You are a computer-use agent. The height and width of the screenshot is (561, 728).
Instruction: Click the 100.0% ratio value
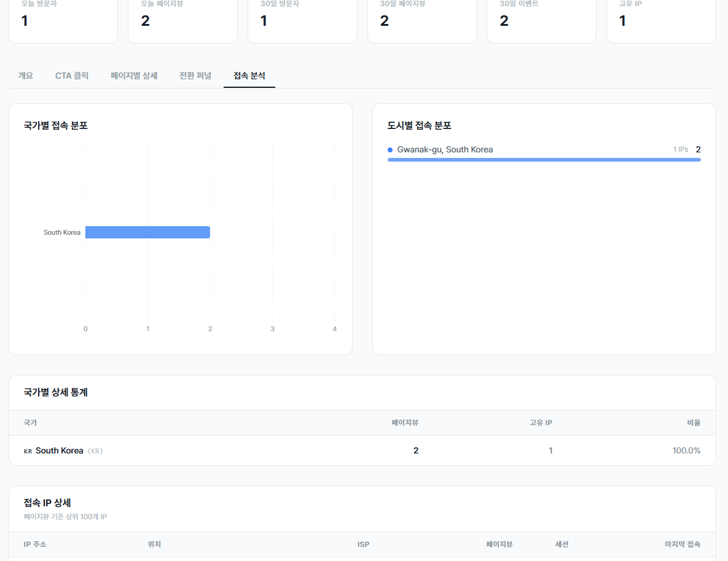(x=686, y=450)
